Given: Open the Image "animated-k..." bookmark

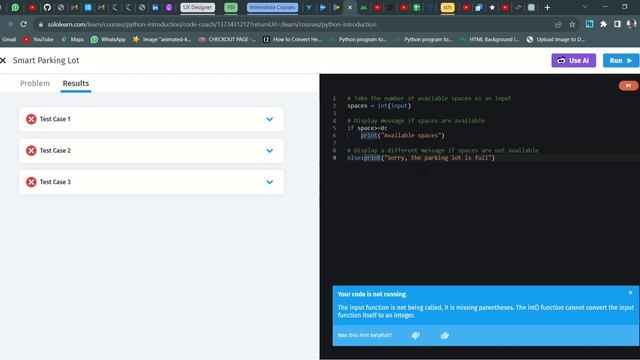Looking at the screenshot, I should pyautogui.click(x=162, y=39).
